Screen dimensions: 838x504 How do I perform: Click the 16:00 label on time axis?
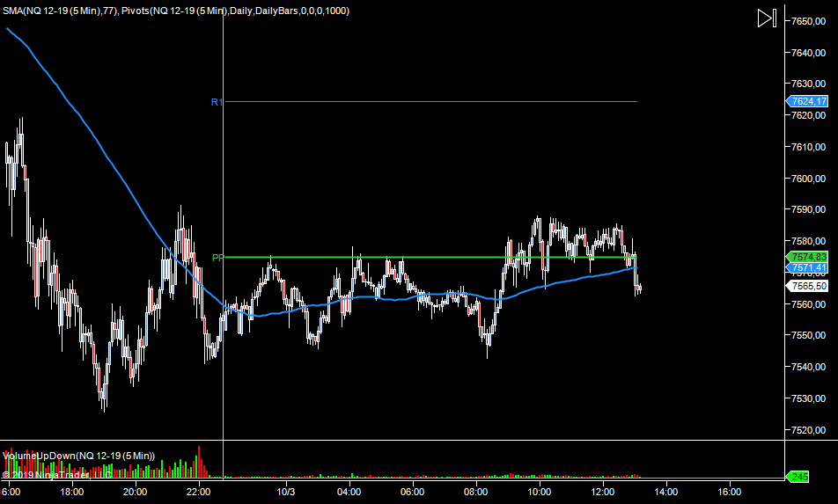(x=730, y=491)
